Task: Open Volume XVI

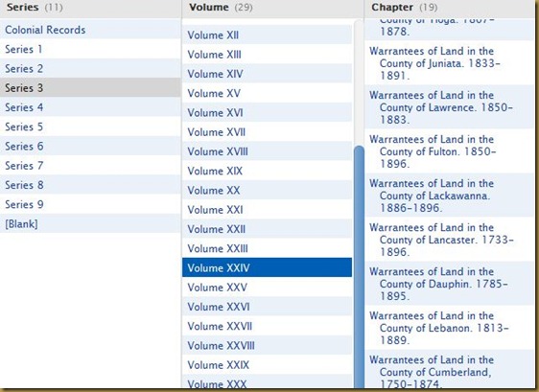Action: tap(267, 112)
